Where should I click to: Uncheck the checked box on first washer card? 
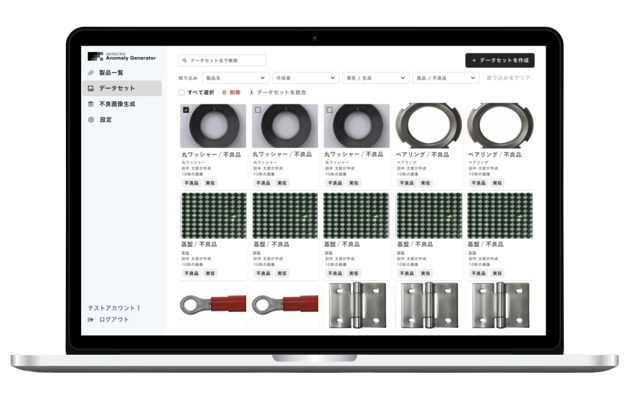coord(186,110)
